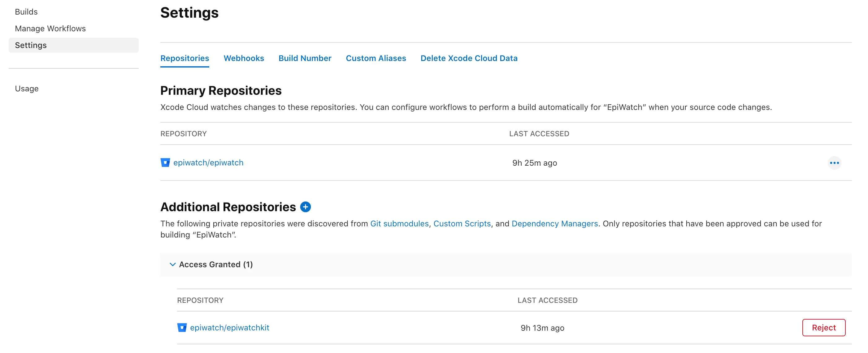Click the epiwatch/epiwatch repository link
Viewport: 868px width, 353px height.
[208, 162]
